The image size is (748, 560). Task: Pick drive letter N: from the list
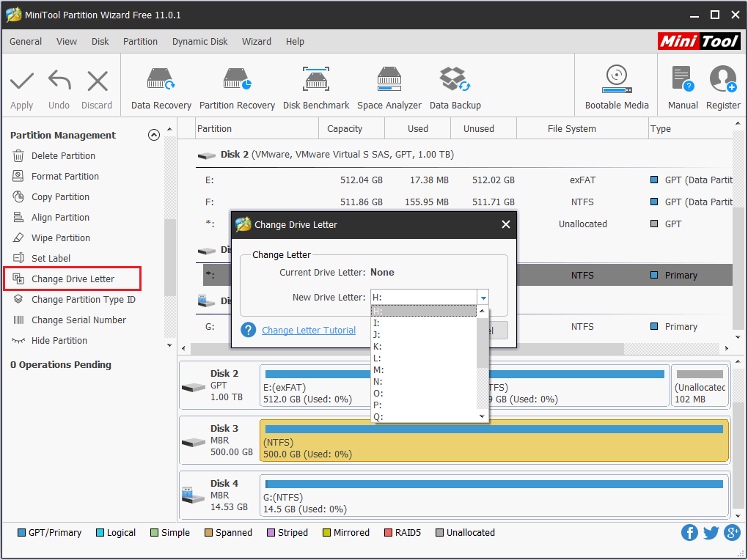click(424, 382)
